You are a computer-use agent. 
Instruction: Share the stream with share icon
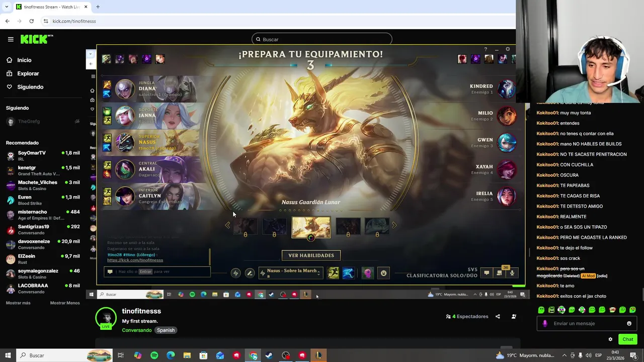tap(498, 316)
